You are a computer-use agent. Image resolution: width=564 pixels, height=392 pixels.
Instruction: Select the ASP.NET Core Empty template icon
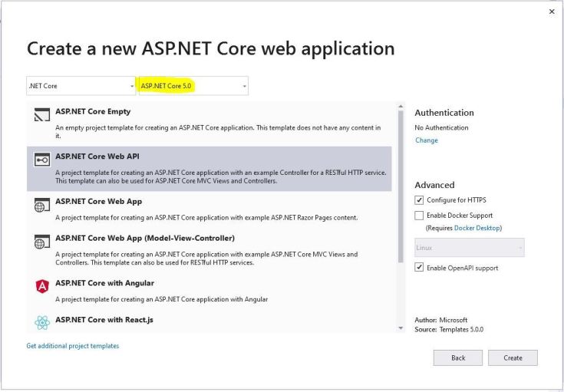(42, 115)
